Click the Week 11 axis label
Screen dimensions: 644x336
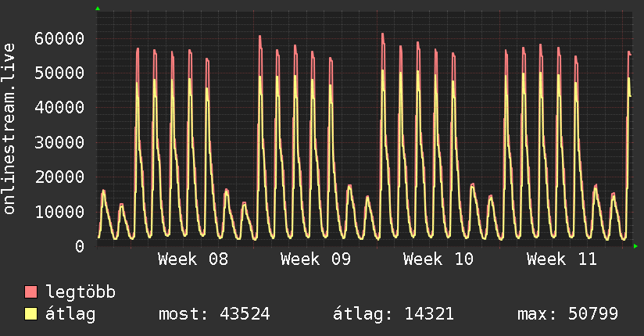[x=561, y=259]
